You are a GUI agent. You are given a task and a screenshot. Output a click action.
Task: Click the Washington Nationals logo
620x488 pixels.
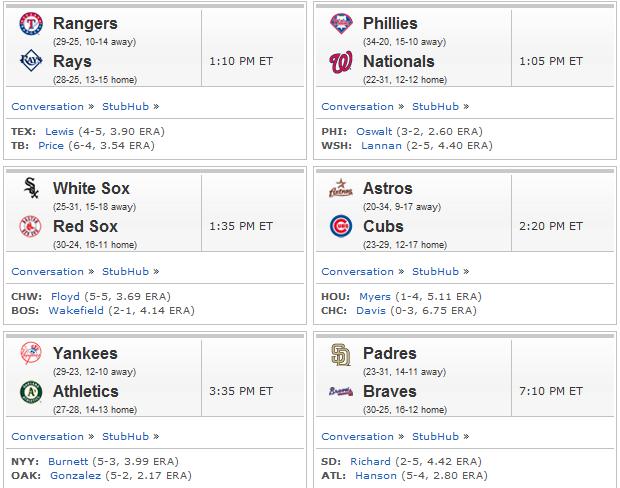pyautogui.click(x=341, y=62)
